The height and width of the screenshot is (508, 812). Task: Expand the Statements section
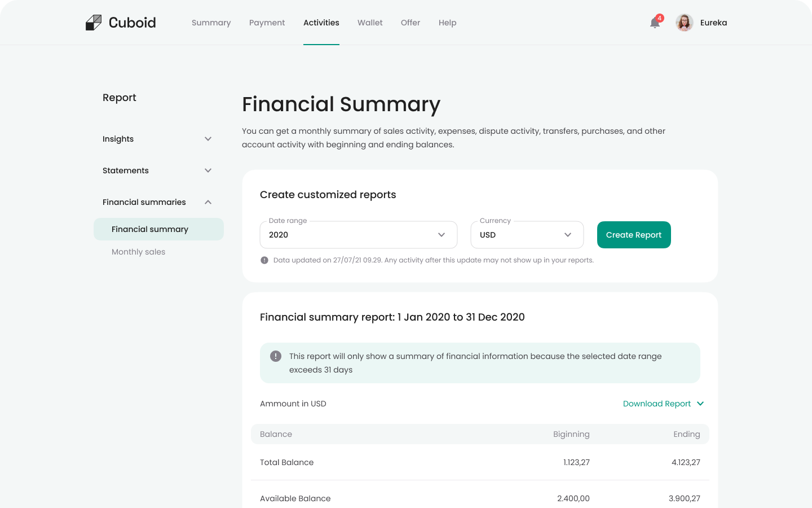(x=208, y=170)
